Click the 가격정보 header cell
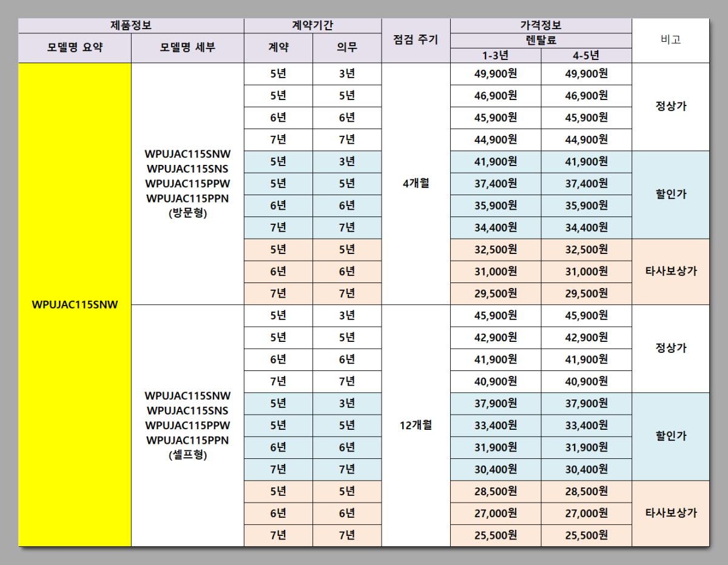Viewport: 728px width, 565px height. click(x=541, y=25)
